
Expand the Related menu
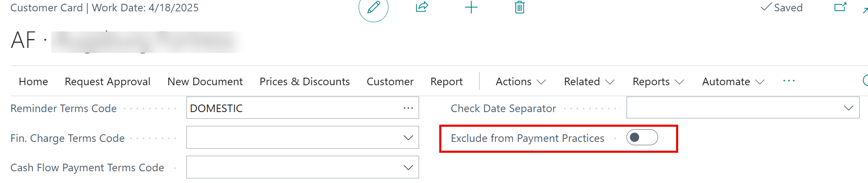tap(589, 81)
